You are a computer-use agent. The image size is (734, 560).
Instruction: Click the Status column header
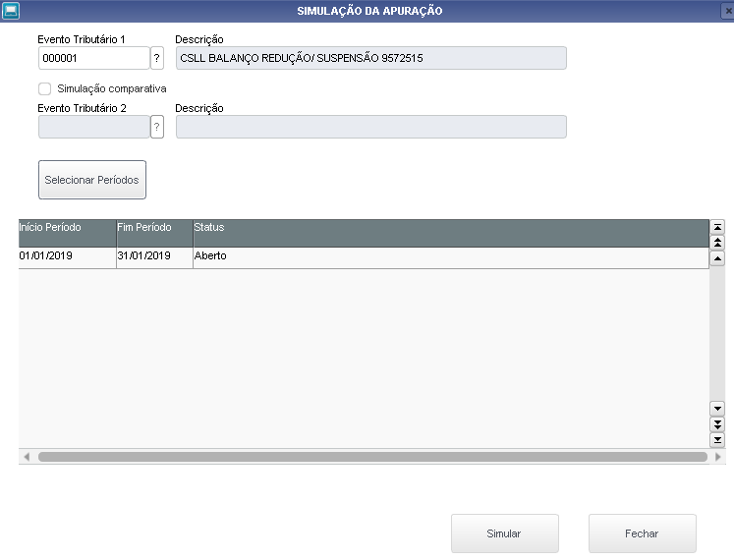(451, 233)
